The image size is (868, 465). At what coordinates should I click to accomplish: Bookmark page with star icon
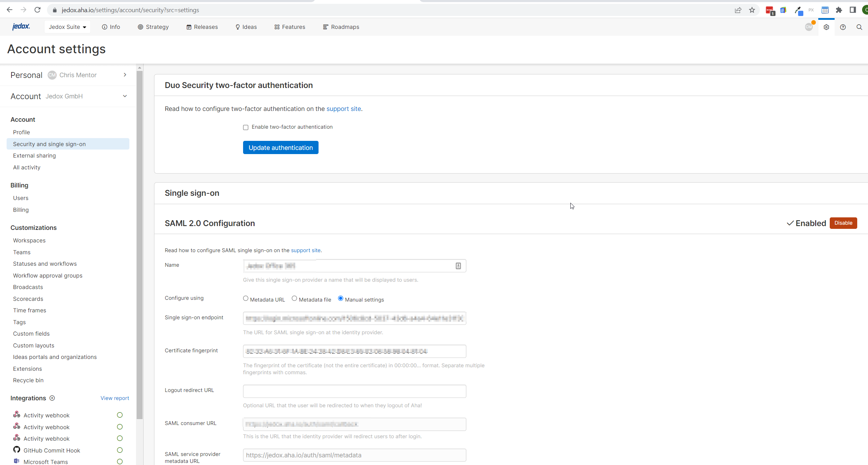[752, 10]
